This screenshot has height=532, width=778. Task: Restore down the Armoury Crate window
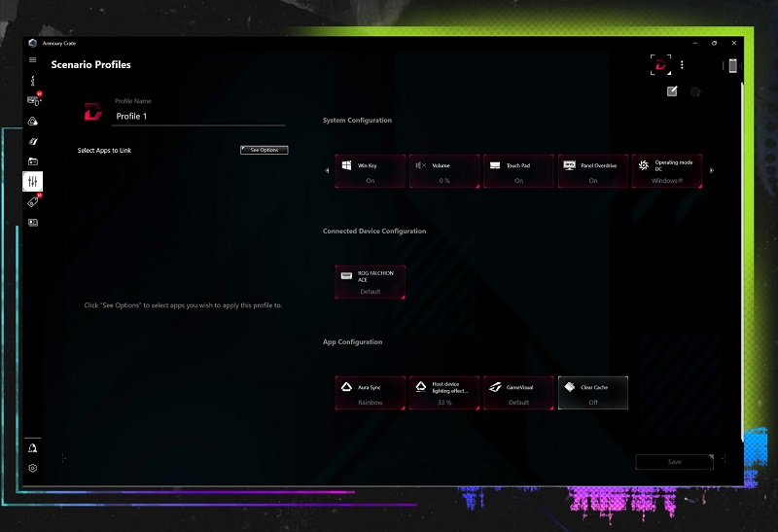(x=714, y=43)
